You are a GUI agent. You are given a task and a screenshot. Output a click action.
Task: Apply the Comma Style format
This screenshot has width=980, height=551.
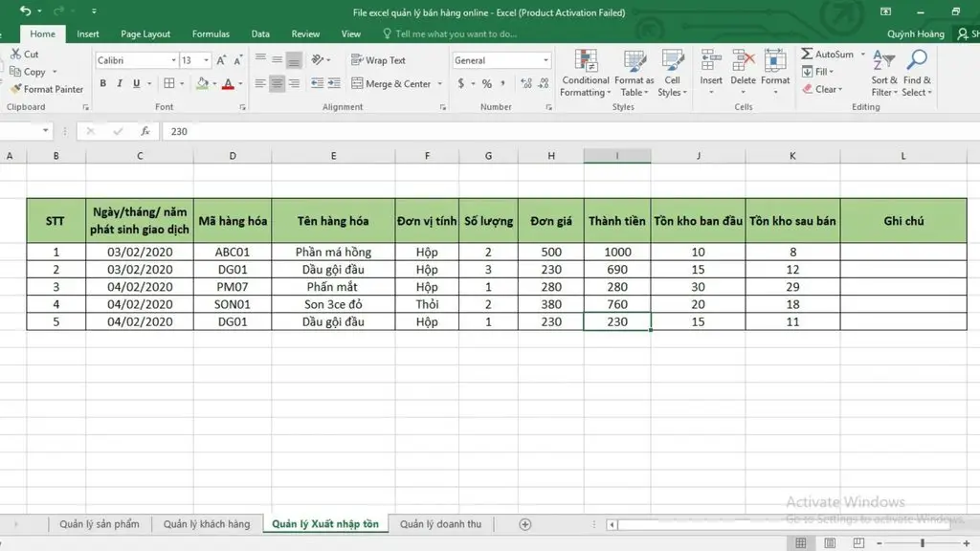click(502, 83)
